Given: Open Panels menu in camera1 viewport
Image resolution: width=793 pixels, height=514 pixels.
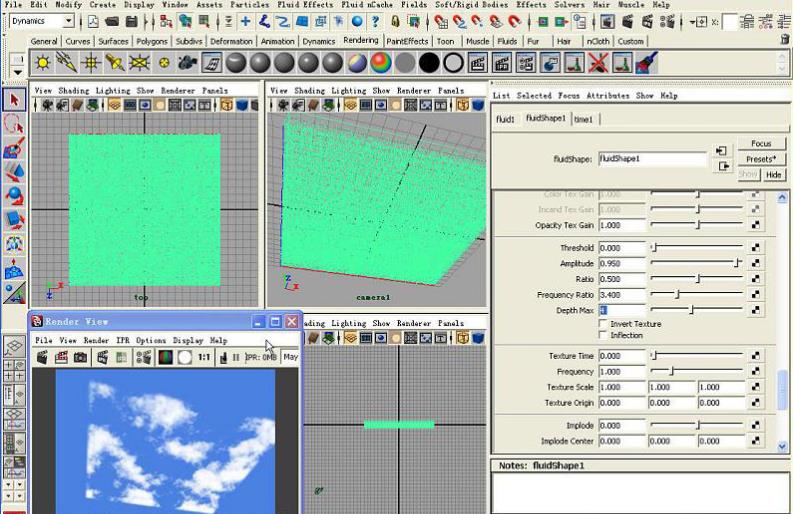Looking at the screenshot, I should [451, 91].
